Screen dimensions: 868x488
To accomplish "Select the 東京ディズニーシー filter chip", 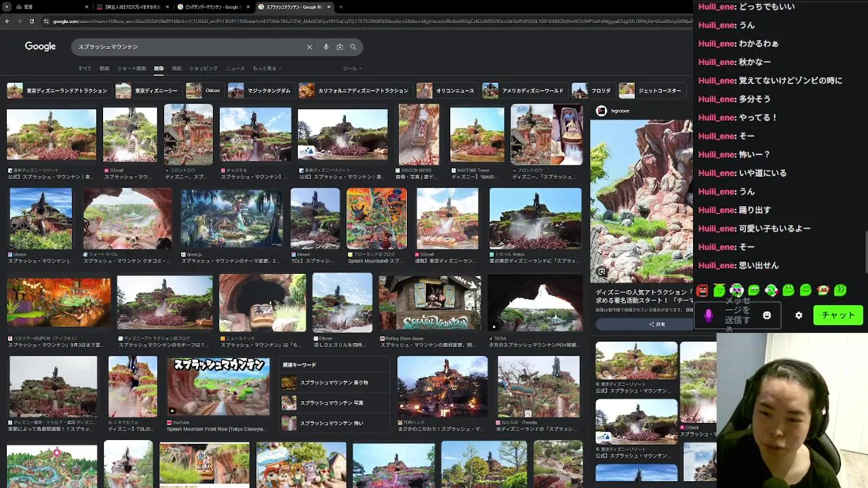I will pyautogui.click(x=147, y=91).
